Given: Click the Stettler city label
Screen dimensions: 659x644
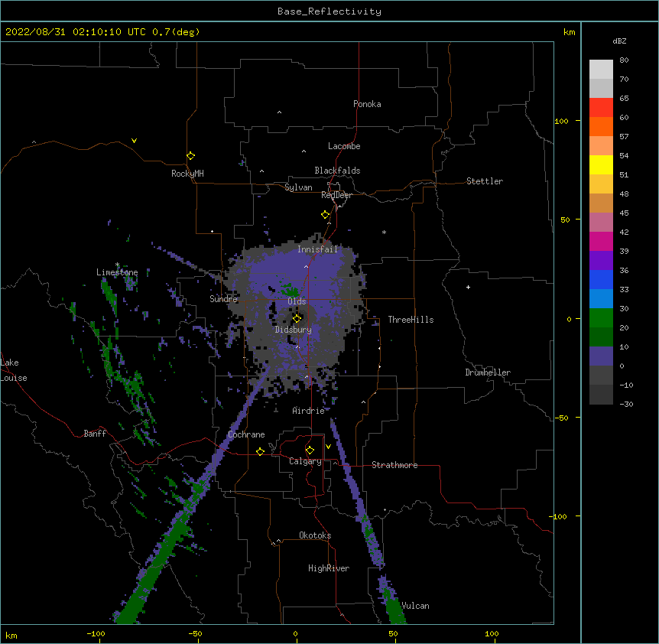Looking at the screenshot, I should (x=485, y=181).
